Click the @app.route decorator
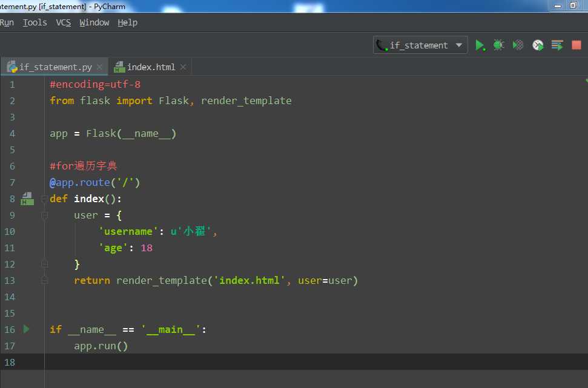 (95, 183)
